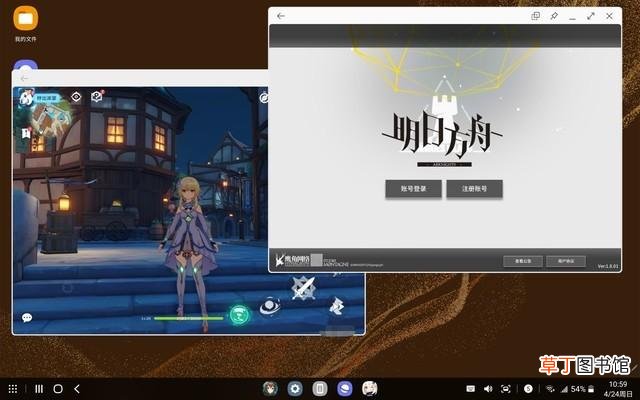Image resolution: width=640 pixels, height=400 pixels.
Task: Click the circular compass icon on the Genshin window's right edge
Action: (264, 98)
